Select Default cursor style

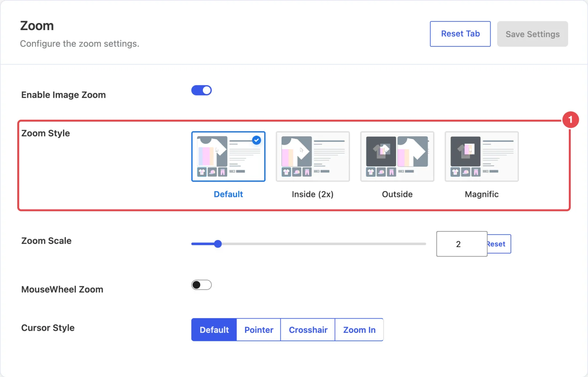pyautogui.click(x=214, y=330)
